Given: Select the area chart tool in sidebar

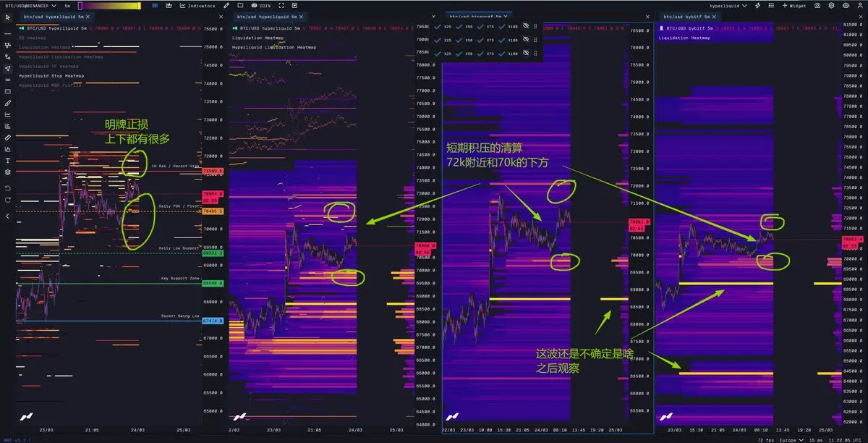Looking at the screenshot, I should tap(8, 149).
